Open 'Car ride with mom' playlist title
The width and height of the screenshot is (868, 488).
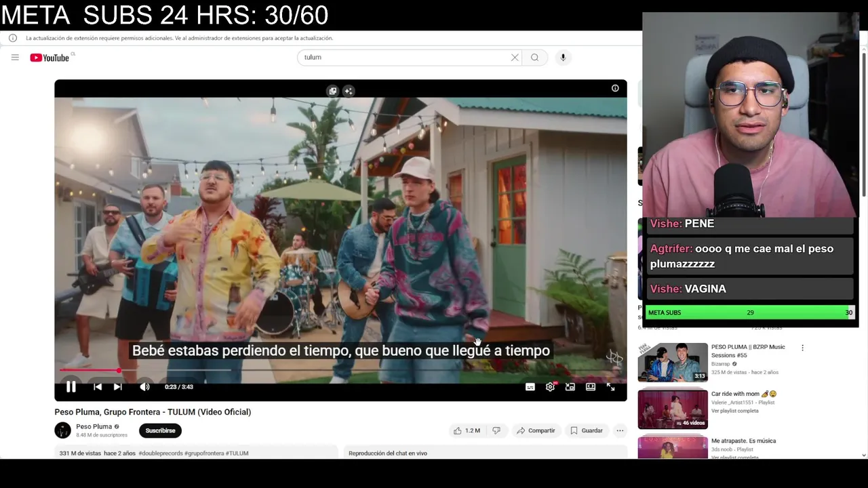pyautogui.click(x=744, y=394)
